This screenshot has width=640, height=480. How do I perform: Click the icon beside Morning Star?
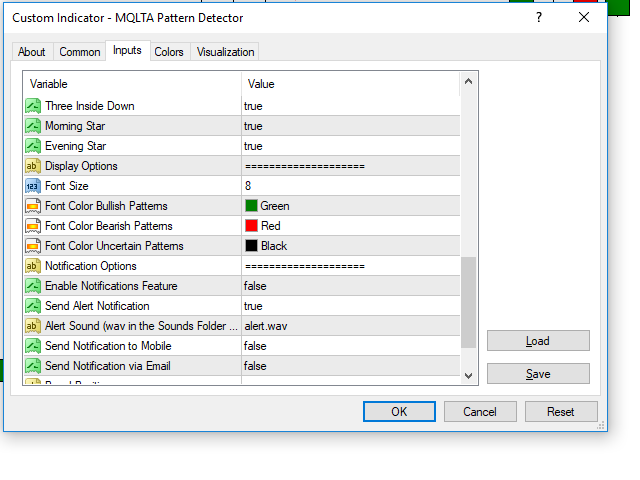pos(33,126)
